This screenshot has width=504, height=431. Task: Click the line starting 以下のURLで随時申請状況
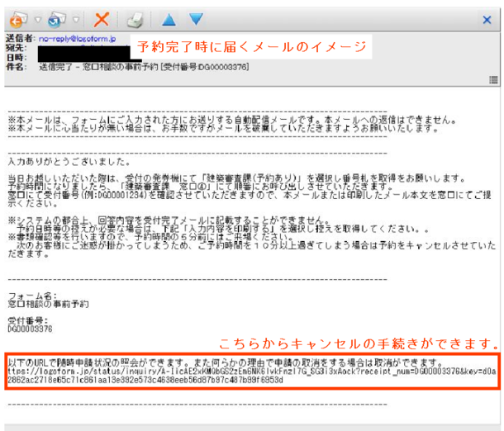(227, 363)
